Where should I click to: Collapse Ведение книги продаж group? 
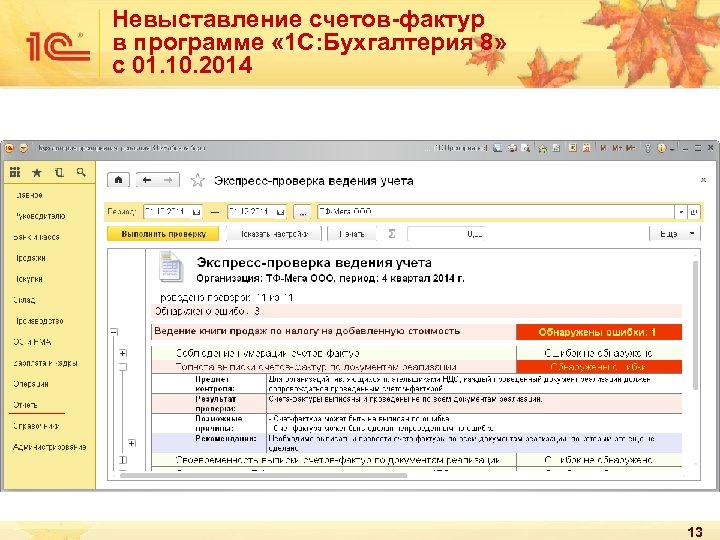coord(114,332)
